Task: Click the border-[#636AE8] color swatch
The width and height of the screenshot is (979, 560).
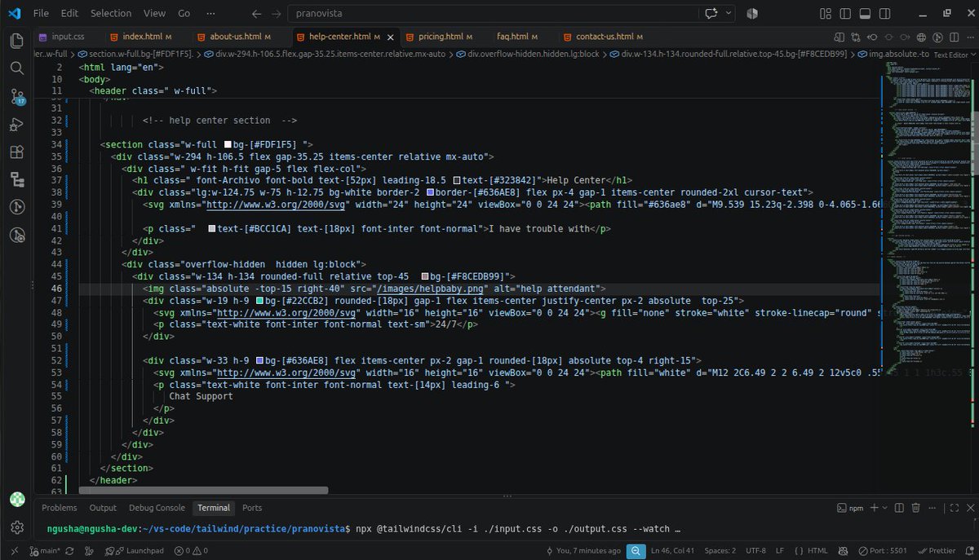Action: pos(430,192)
